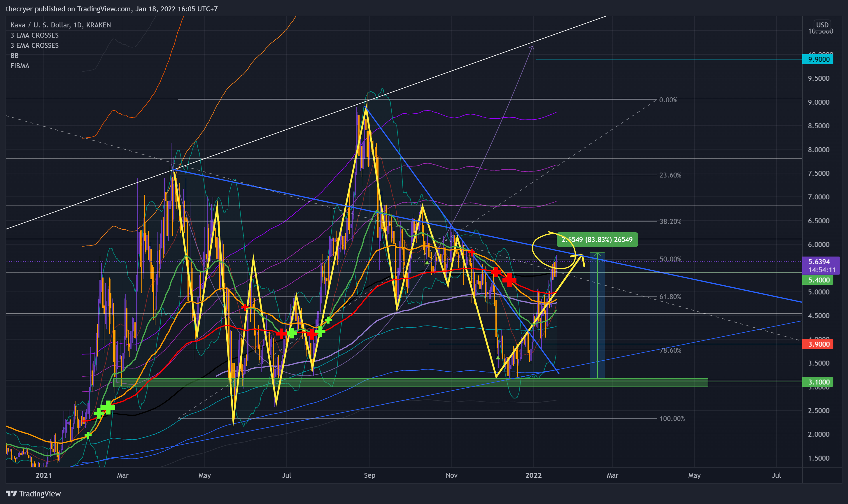Click the red 3.9000 price label
The height and width of the screenshot is (504, 848).
pos(817,344)
